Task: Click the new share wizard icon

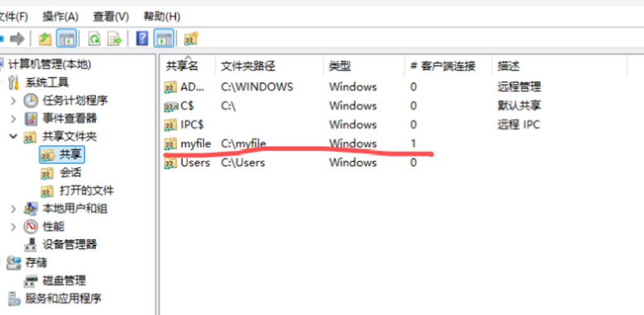Action: [191, 39]
